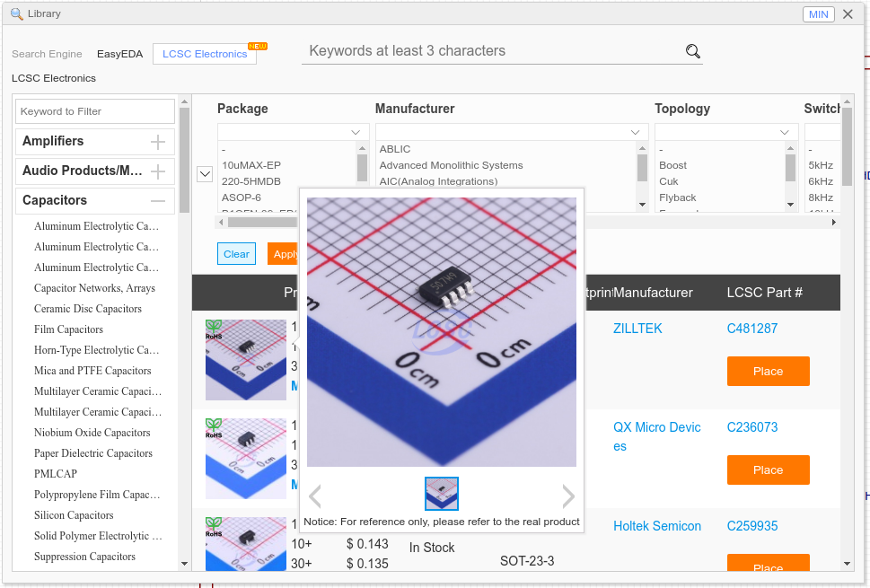Select 220-5HMDB package option

(251, 181)
